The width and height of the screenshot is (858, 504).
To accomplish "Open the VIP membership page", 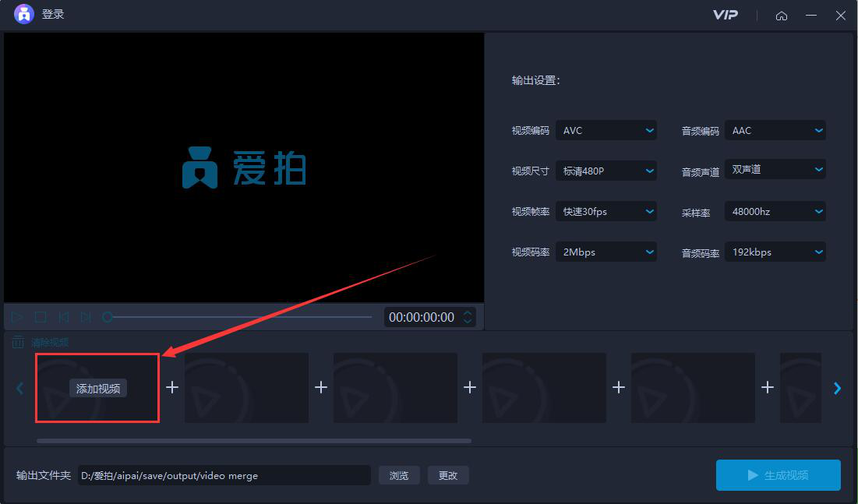I will click(725, 16).
